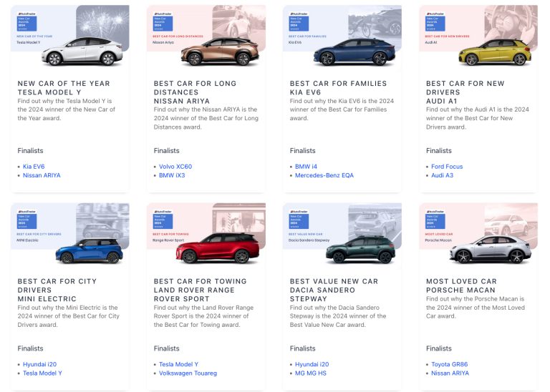Click the Most Loved Car Porsche Macan heading
This screenshot has width=550, height=392.
[x=461, y=285]
